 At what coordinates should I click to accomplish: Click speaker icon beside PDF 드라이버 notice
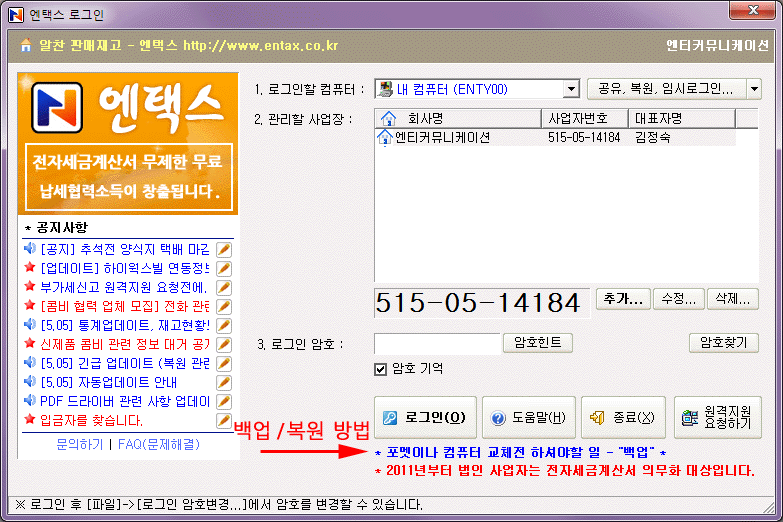coord(30,400)
